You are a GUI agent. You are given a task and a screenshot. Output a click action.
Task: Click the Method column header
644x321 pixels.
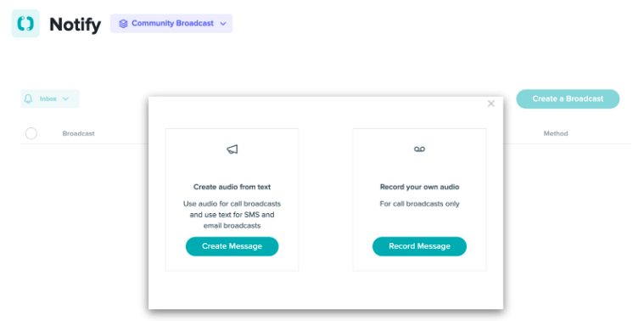[556, 133]
